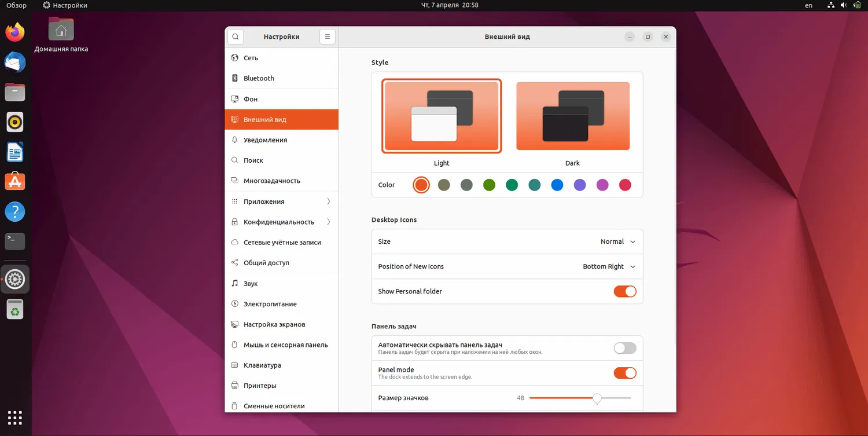Click the Settings gear icon in dock
The image size is (868, 436).
click(x=15, y=280)
